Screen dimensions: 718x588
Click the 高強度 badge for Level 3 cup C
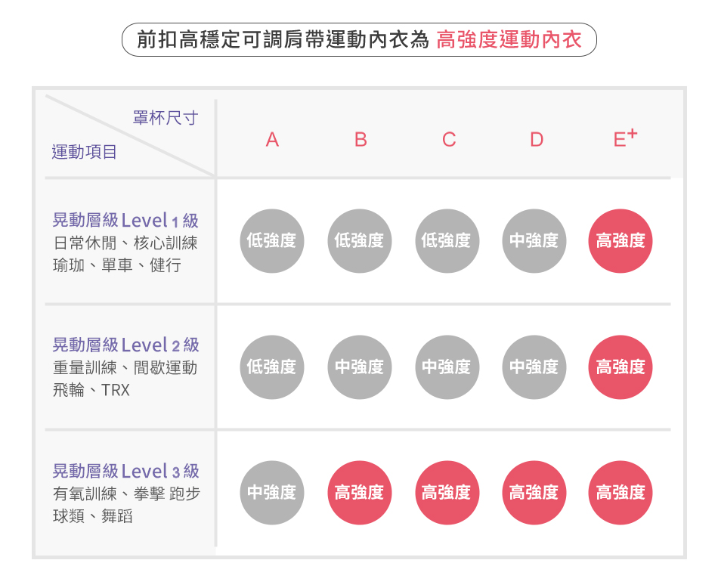pyautogui.click(x=447, y=493)
